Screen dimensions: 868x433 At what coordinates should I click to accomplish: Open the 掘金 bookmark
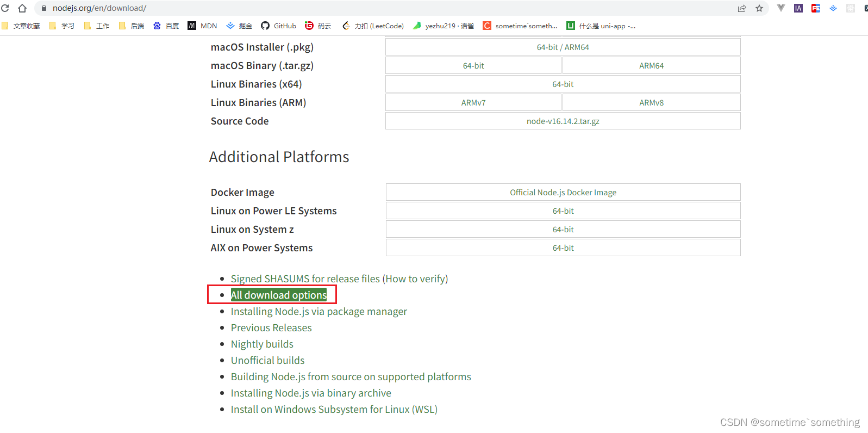(x=239, y=26)
